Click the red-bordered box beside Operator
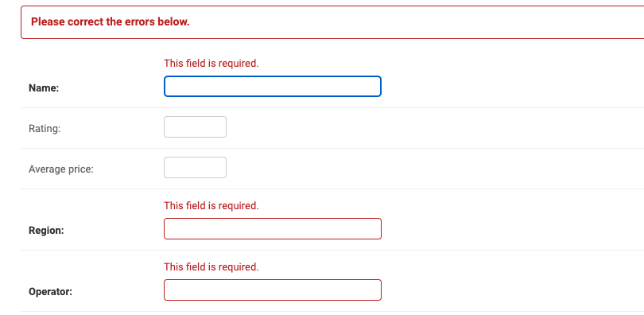The width and height of the screenshot is (644, 315). pos(272,290)
